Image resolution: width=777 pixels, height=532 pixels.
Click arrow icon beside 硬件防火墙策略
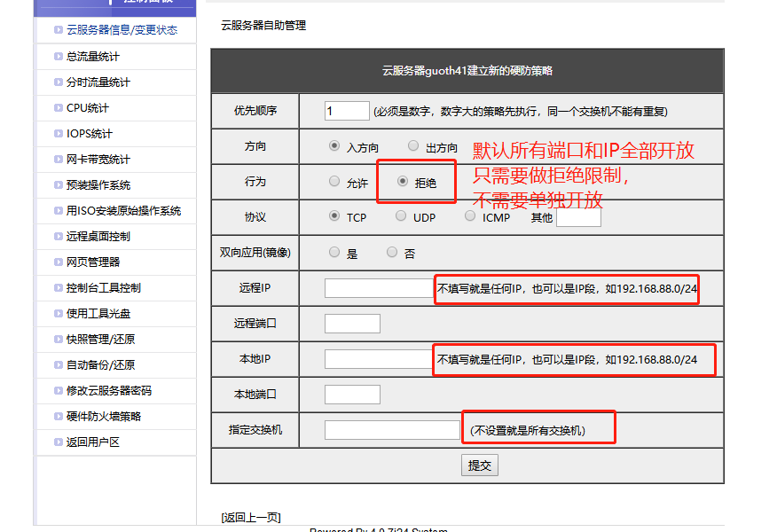(58, 417)
